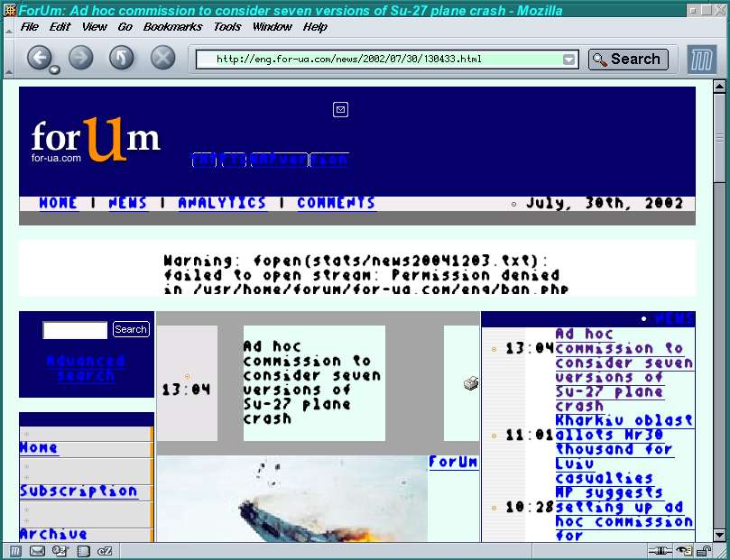Open the Tools menu
This screenshot has height=560, width=730.
click(x=227, y=27)
